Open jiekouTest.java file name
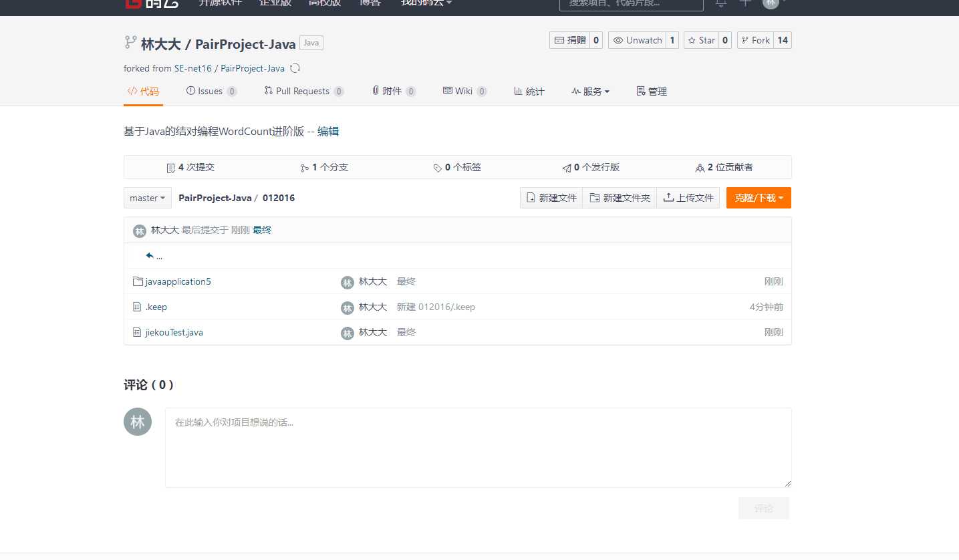This screenshot has width=959, height=560. tap(174, 332)
